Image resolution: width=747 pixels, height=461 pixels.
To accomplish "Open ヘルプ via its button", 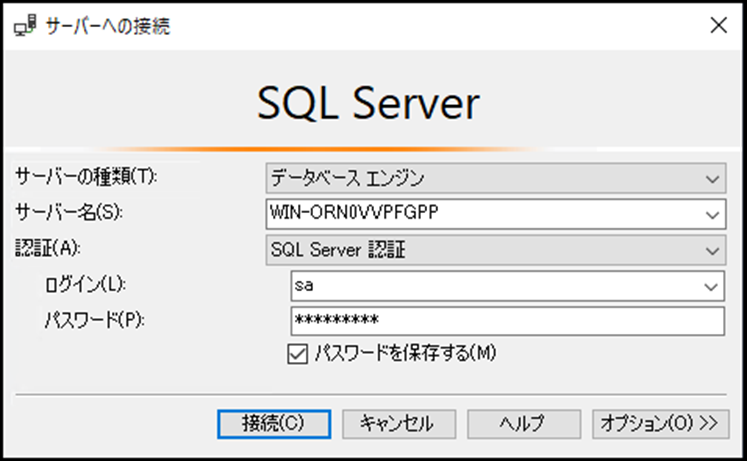I will coord(524,424).
